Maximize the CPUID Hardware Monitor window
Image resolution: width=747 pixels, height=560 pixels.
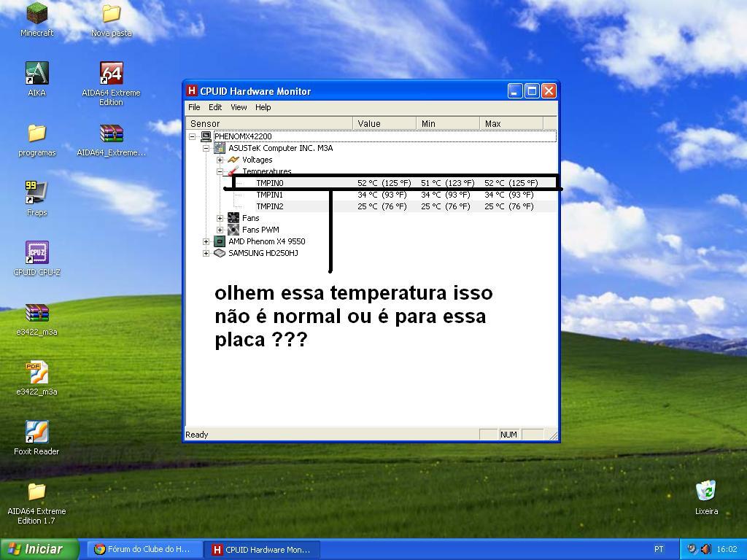point(532,91)
